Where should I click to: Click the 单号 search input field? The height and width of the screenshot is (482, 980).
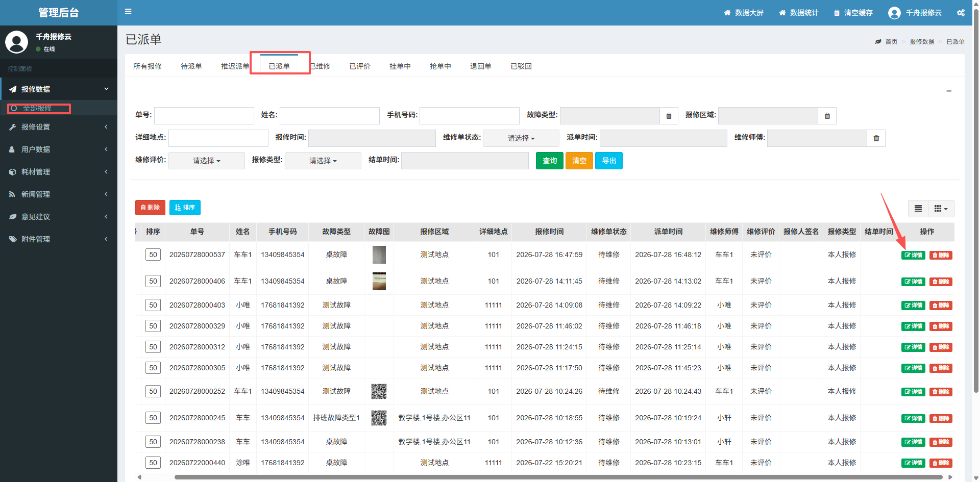point(204,116)
